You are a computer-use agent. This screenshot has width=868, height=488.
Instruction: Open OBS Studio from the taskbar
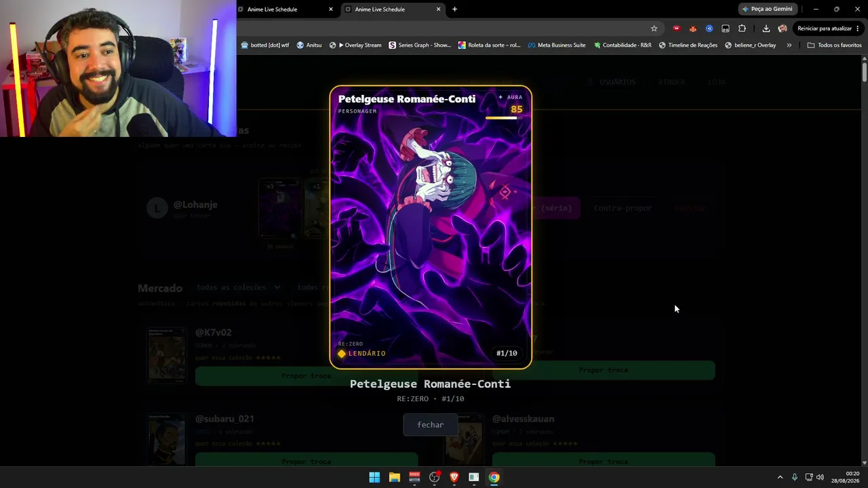click(x=434, y=477)
